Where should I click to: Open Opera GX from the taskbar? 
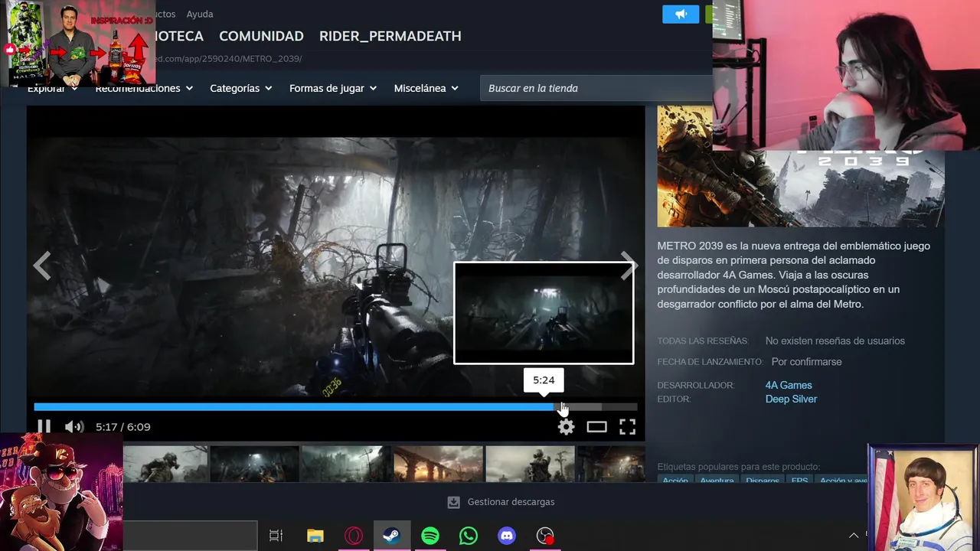point(354,536)
